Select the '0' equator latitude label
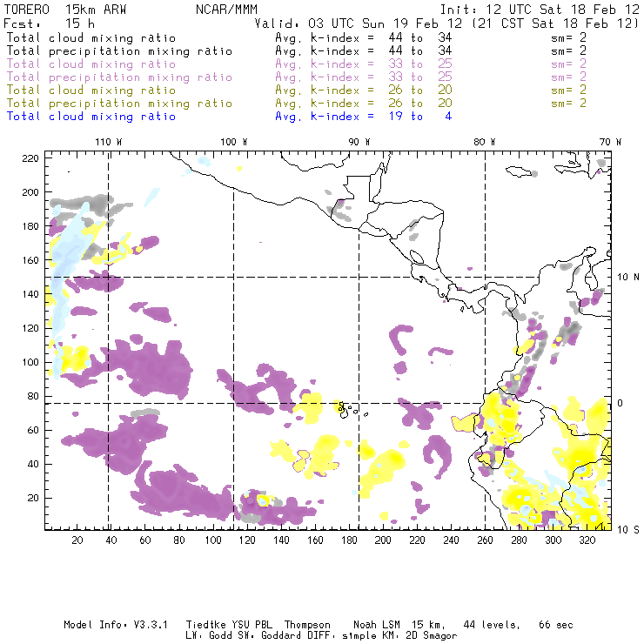 (621, 403)
